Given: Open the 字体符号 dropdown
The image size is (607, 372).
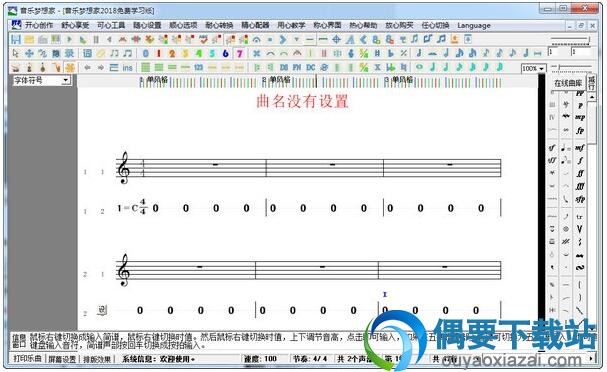Looking at the screenshot, I should tap(41, 81).
